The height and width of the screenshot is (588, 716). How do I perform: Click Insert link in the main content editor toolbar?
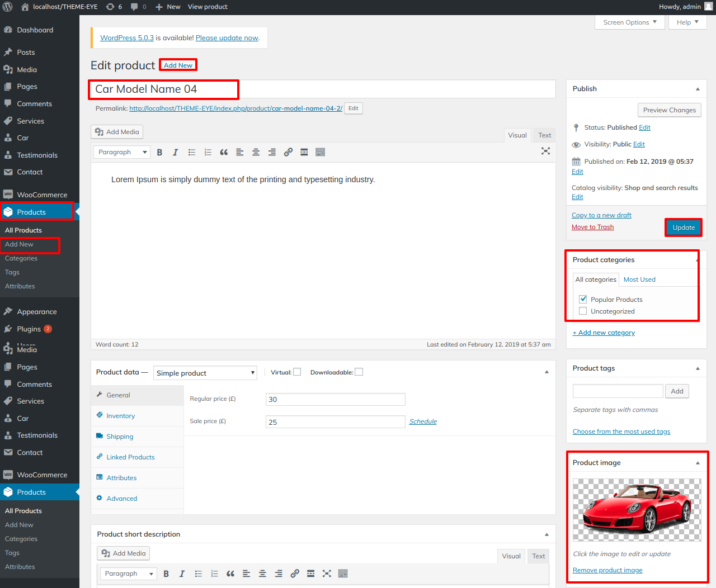tap(288, 152)
